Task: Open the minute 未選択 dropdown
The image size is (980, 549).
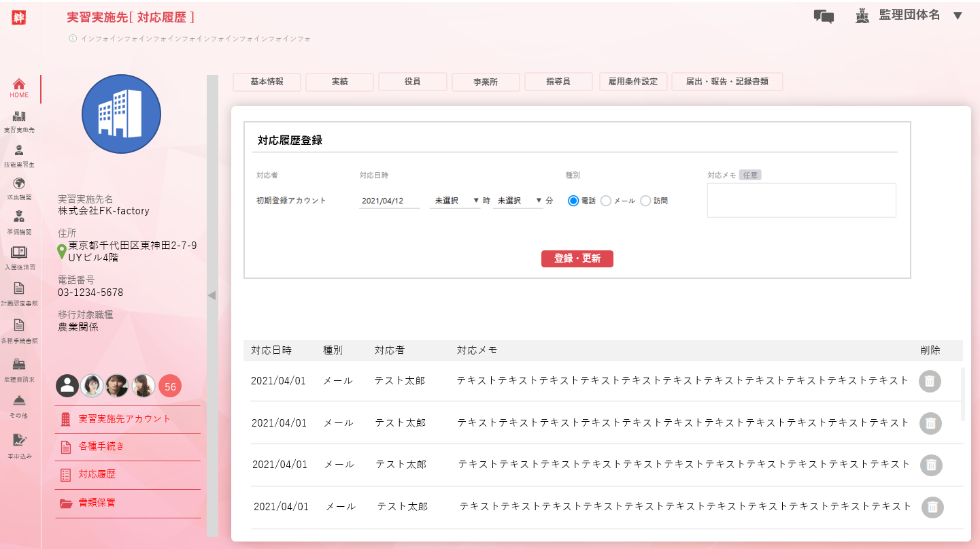Action: (519, 201)
